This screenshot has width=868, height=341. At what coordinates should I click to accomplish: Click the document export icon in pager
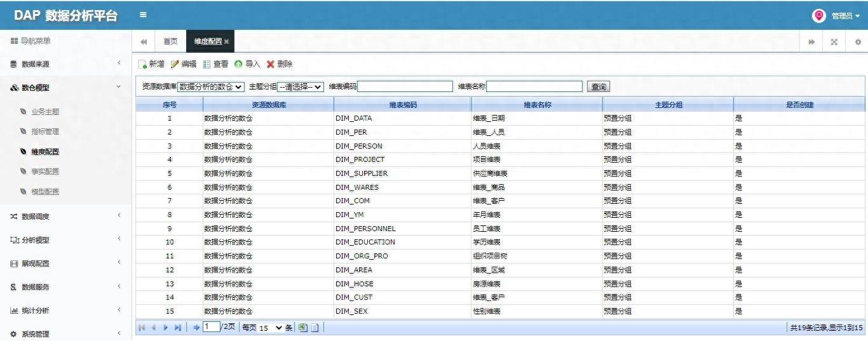315,328
